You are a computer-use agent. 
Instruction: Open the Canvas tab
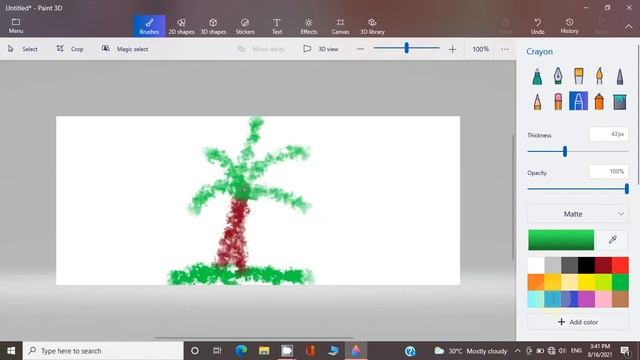[x=340, y=26]
